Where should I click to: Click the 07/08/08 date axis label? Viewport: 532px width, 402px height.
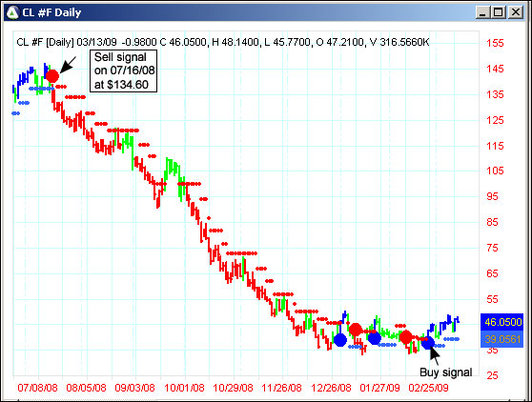pos(38,388)
